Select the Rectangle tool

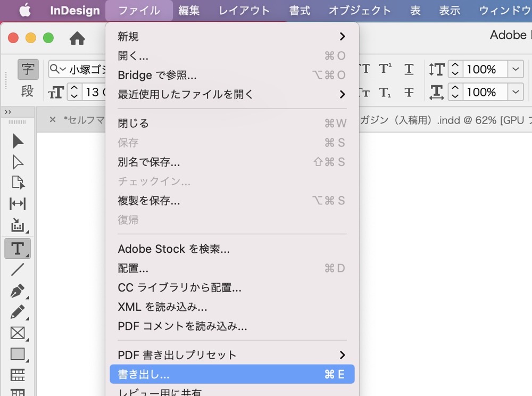click(x=18, y=354)
